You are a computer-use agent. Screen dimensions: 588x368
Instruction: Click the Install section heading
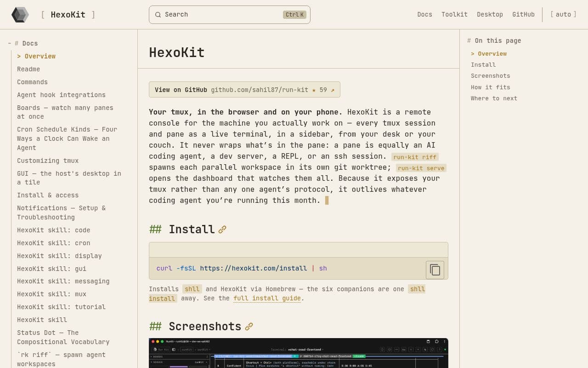point(192,230)
